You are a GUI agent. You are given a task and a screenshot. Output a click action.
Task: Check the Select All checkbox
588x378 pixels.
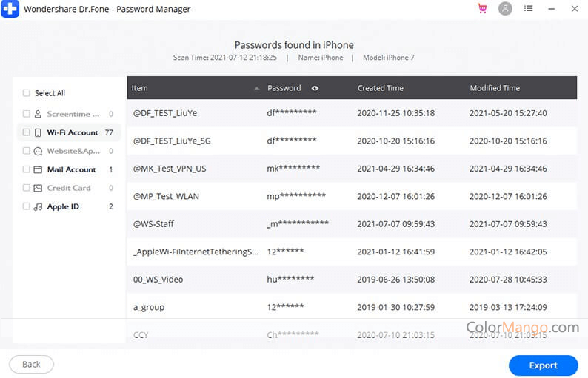point(27,93)
